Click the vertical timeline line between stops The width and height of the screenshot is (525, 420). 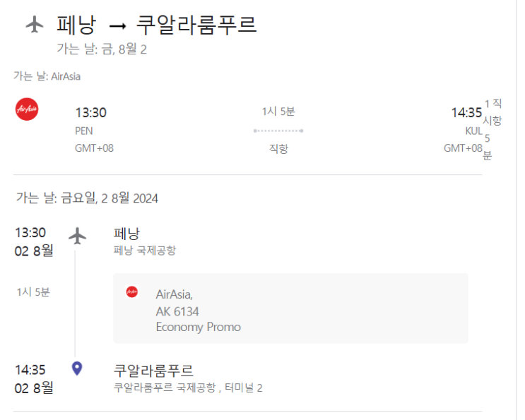point(76,304)
